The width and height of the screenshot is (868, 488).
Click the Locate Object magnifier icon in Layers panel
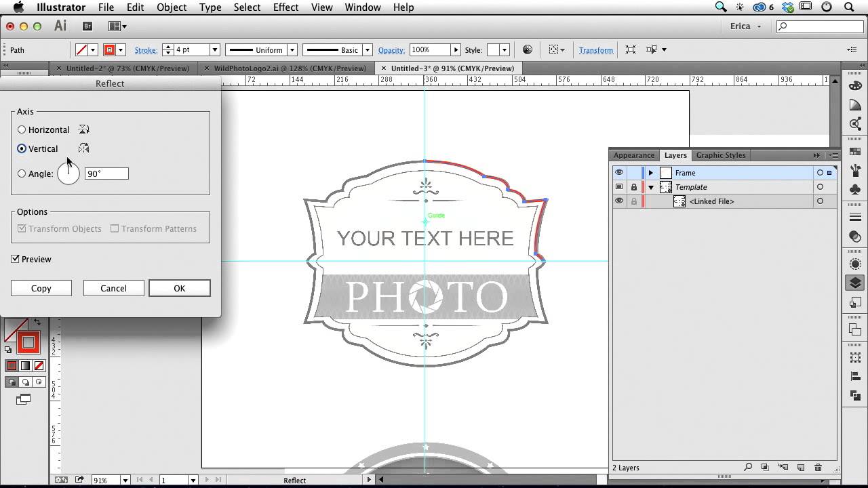click(748, 467)
